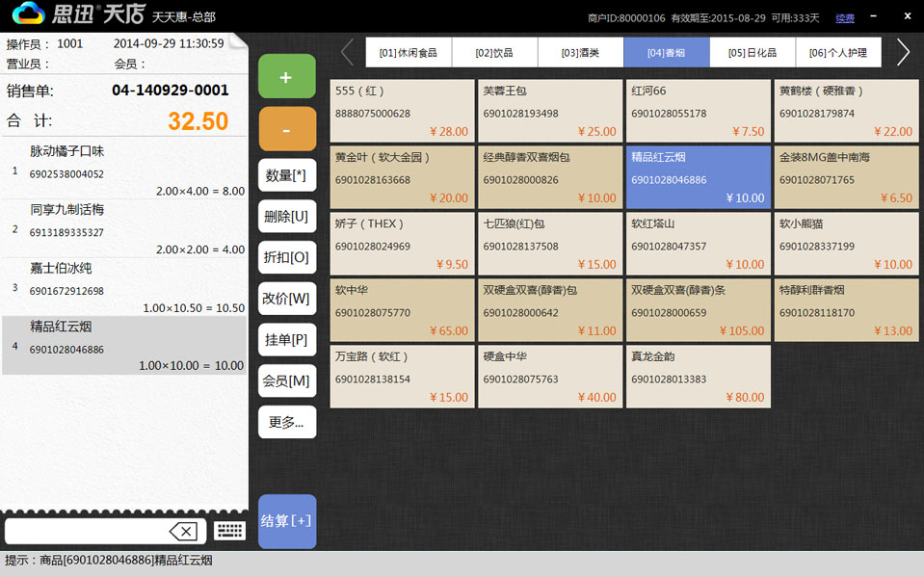Viewport: 924px width, 577px height.
Task: Click the 改价[W] change price button
Action: tap(287, 299)
